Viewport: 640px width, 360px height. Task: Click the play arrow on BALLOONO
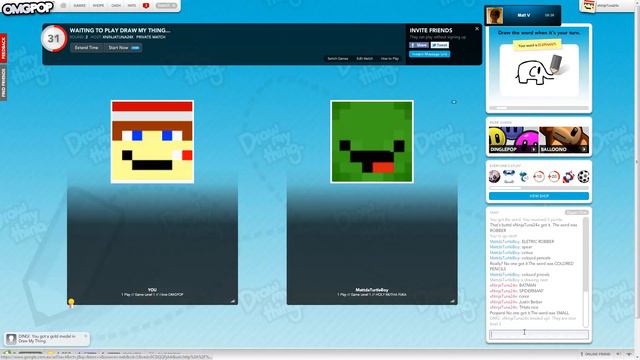point(584,149)
